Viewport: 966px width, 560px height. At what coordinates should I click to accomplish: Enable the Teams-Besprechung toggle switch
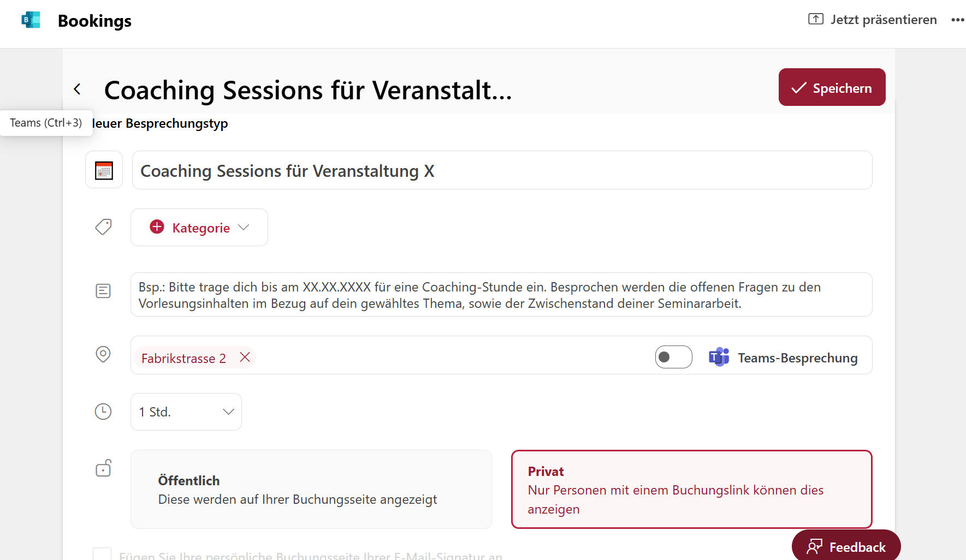point(673,357)
